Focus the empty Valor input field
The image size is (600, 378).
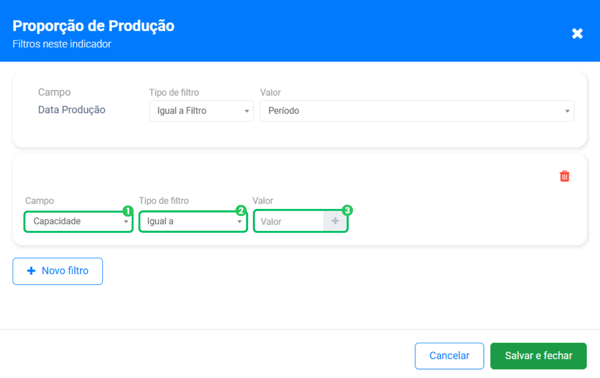[x=289, y=222]
